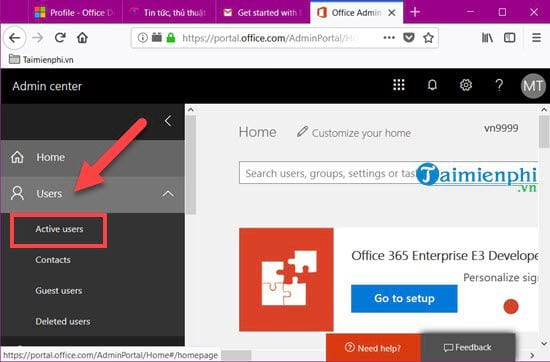Open the app launcher grid icon
550x362 pixels.
tap(399, 85)
